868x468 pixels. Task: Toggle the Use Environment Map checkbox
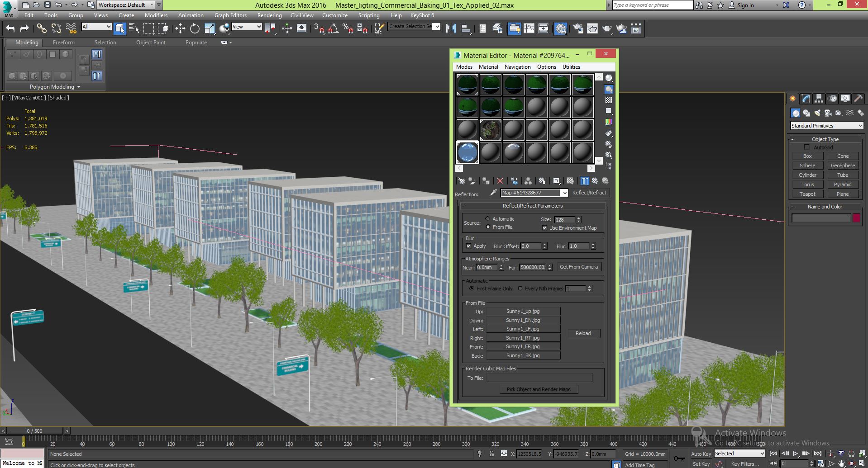point(544,228)
